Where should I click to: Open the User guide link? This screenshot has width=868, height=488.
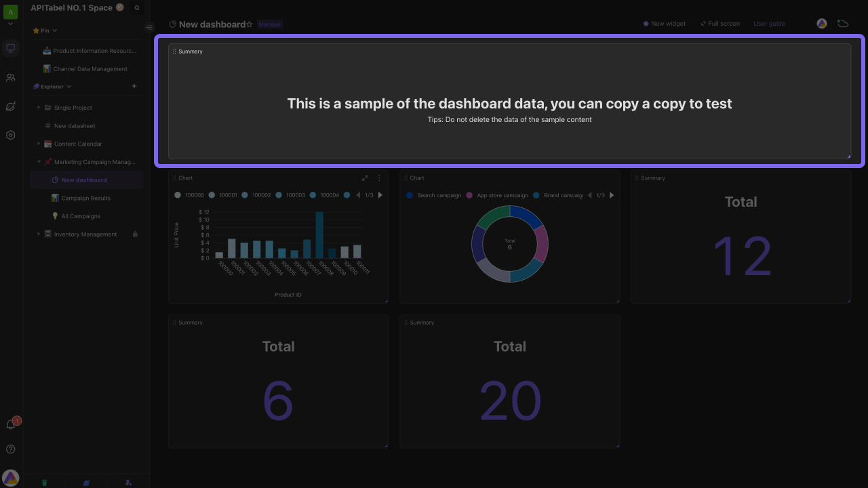coord(769,24)
